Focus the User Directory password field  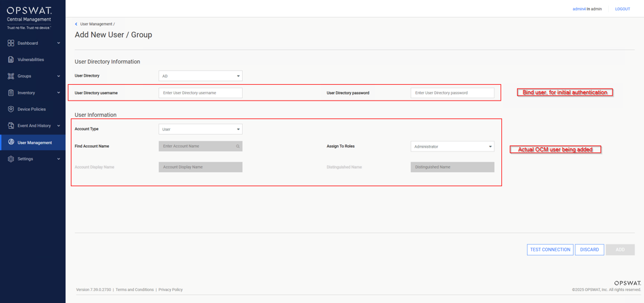(453, 93)
